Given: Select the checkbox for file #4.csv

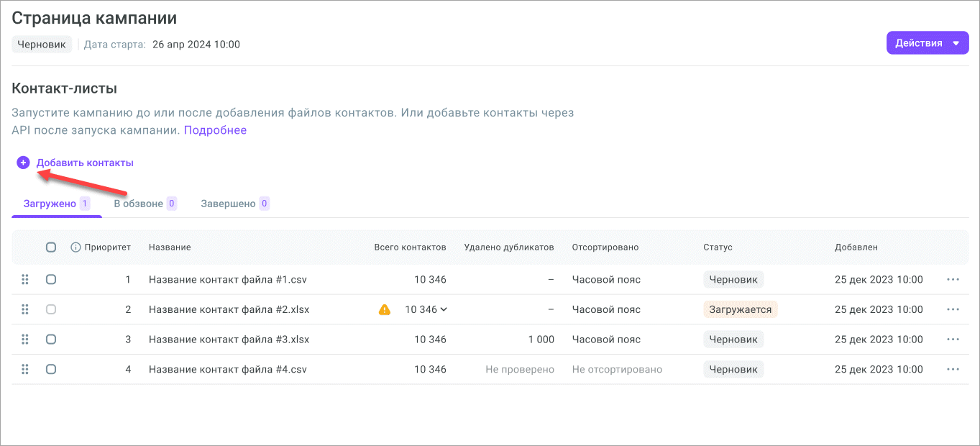Looking at the screenshot, I should pyautogui.click(x=51, y=370).
